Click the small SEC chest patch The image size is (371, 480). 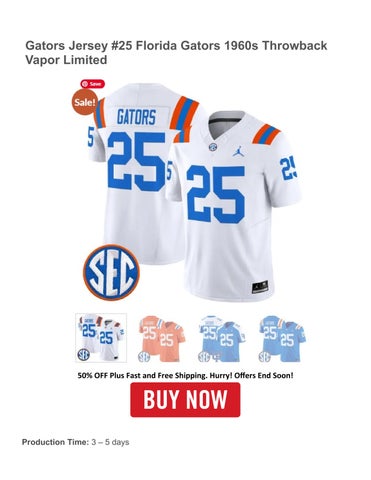213,147
